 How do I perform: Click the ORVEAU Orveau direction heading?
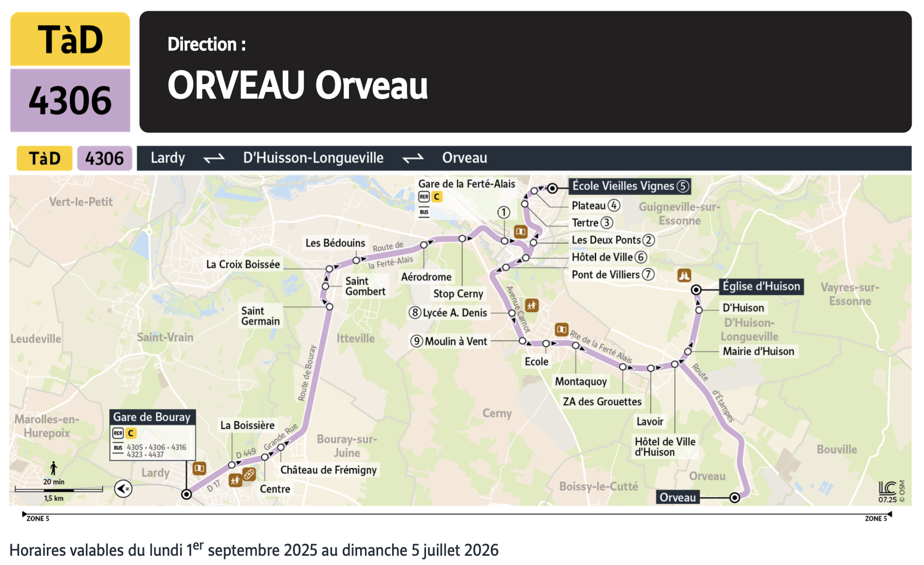[x=298, y=85]
